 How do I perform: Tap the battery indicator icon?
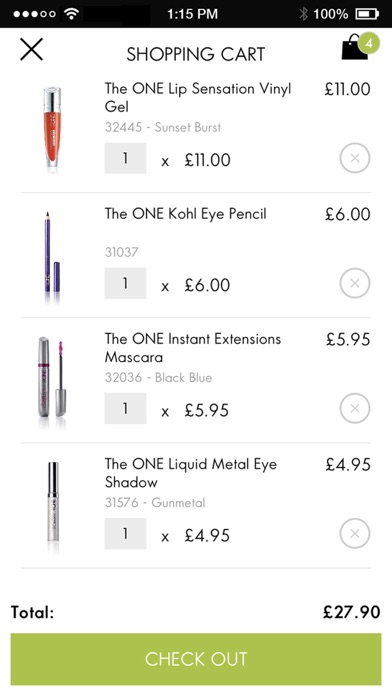(367, 14)
